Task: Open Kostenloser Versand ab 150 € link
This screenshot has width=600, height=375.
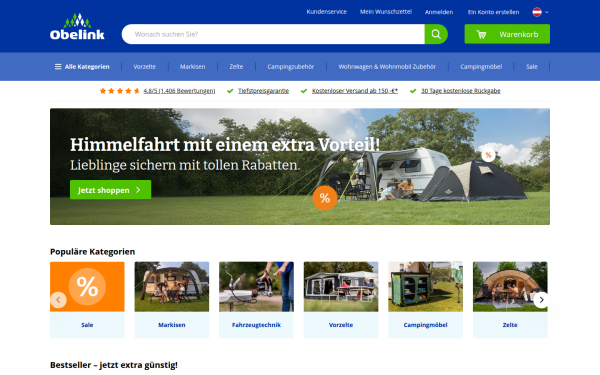Action: coord(355,91)
